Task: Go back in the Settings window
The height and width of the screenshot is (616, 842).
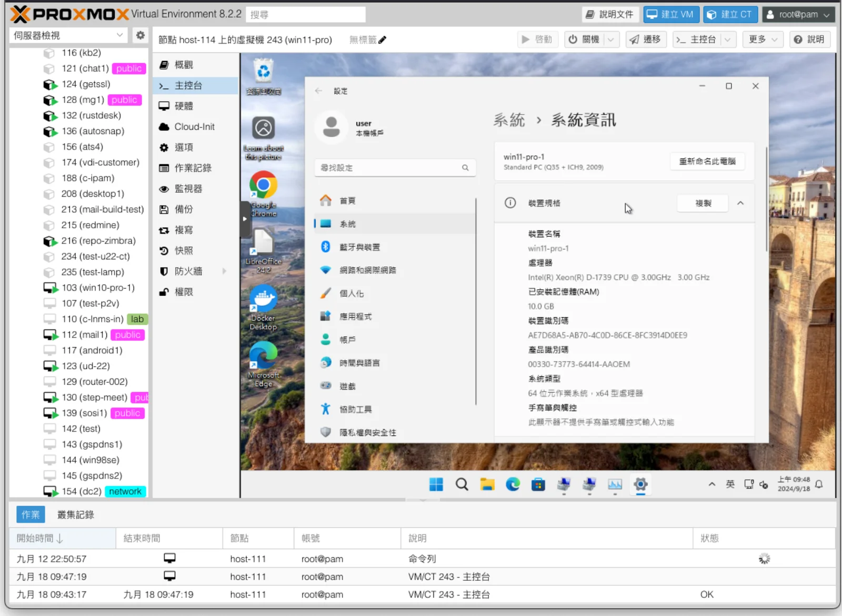Action: [x=318, y=91]
